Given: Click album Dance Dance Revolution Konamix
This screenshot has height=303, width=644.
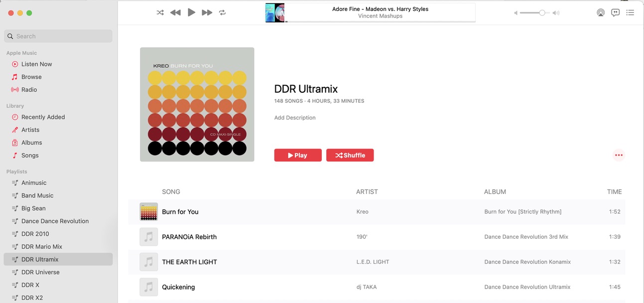Looking at the screenshot, I should click(x=527, y=262).
